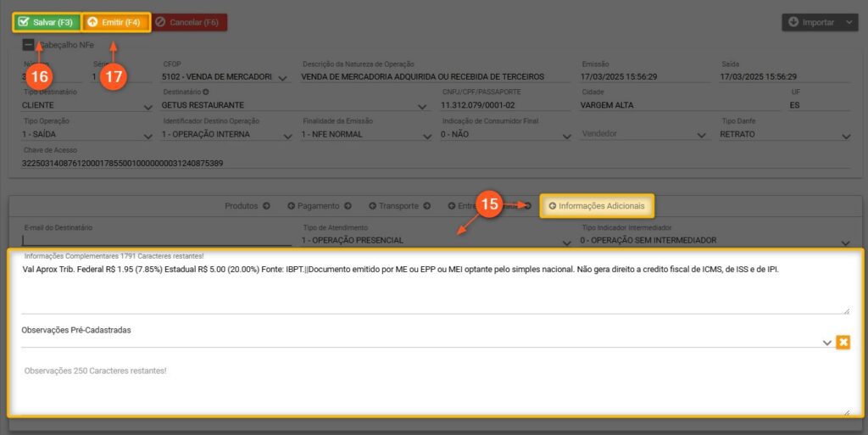Select the Informações Adicionais tab
This screenshot has width=868, height=435.
pos(596,206)
